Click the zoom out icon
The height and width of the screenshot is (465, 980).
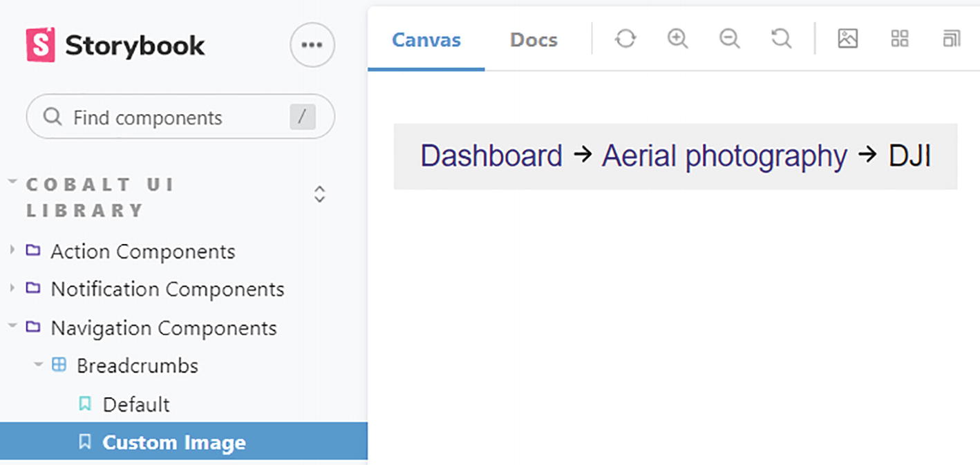(x=729, y=39)
